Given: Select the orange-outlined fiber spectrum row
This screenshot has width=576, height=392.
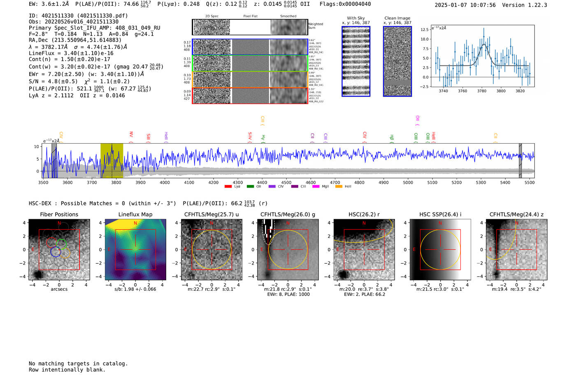Looking at the screenshot, I should click(250, 79).
